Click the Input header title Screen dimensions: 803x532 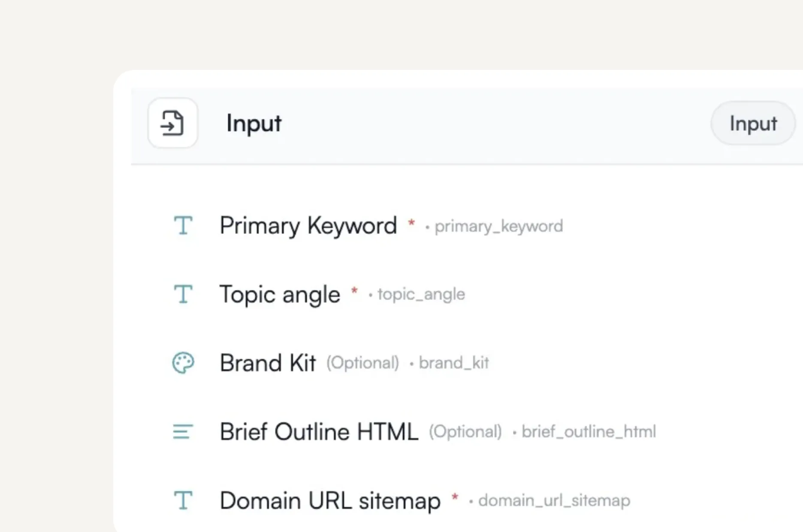click(x=254, y=124)
